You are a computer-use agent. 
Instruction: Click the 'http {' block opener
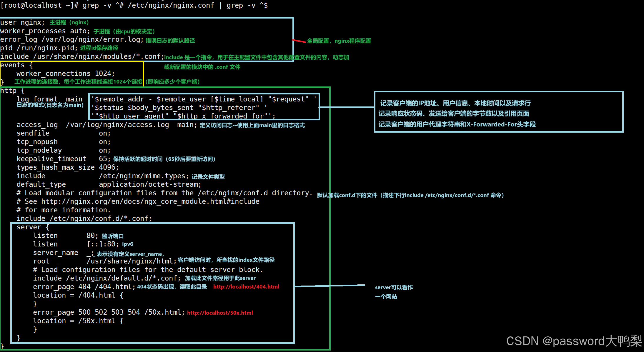tap(12, 91)
